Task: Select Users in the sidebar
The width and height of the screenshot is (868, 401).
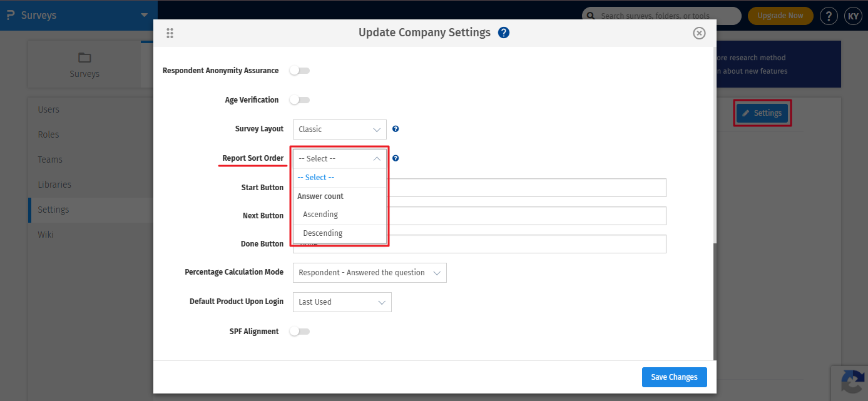Action: click(49, 109)
